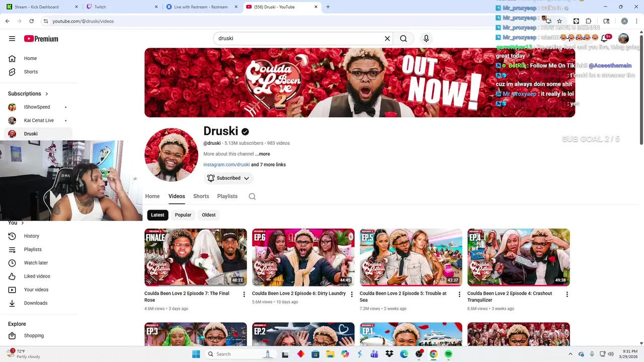This screenshot has height=362, width=644.
Task: Switch to channel Playlists tab
Action: 227,196
